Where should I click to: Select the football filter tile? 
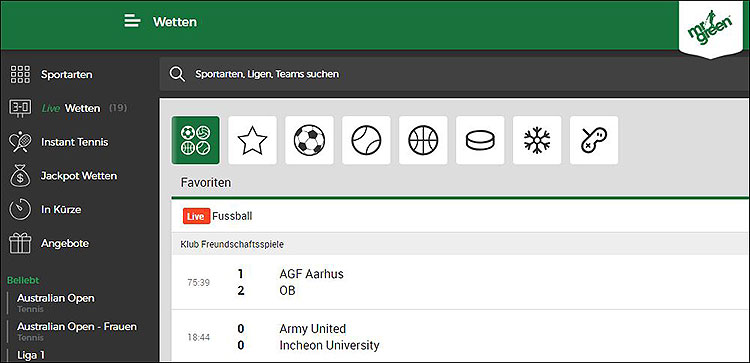tap(309, 140)
